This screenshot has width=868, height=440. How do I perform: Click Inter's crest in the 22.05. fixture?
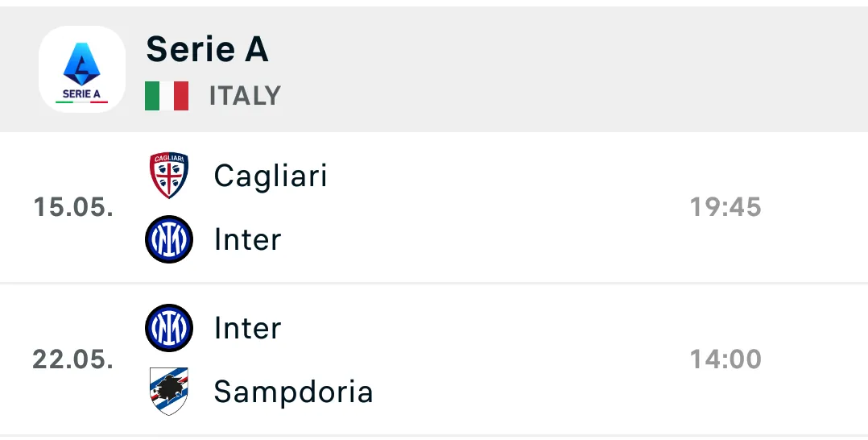tap(169, 328)
